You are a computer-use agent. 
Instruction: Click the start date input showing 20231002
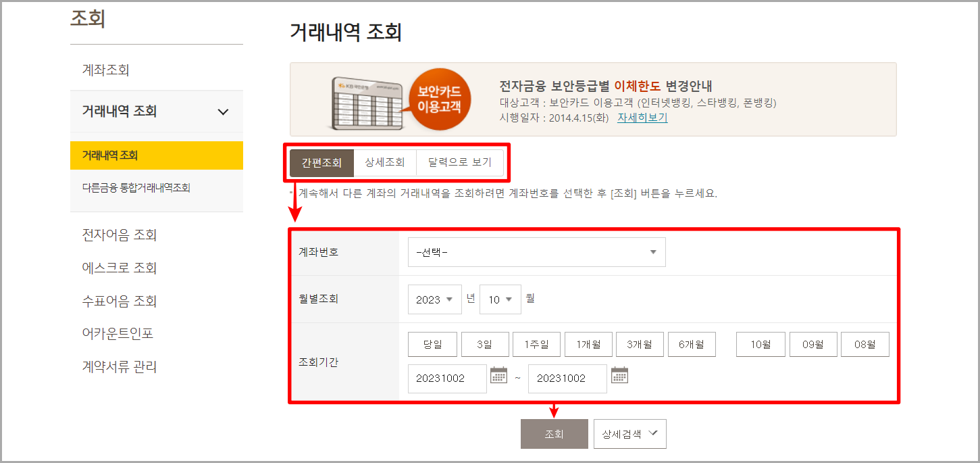pyautogui.click(x=447, y=379)
